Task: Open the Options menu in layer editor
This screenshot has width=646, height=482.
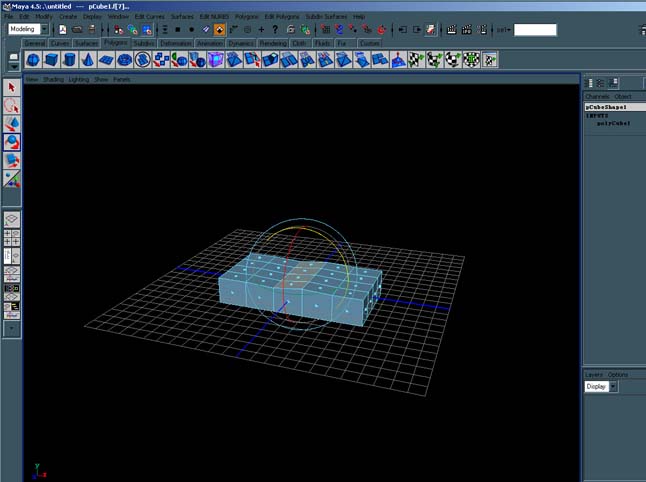Action: point(618,374)
